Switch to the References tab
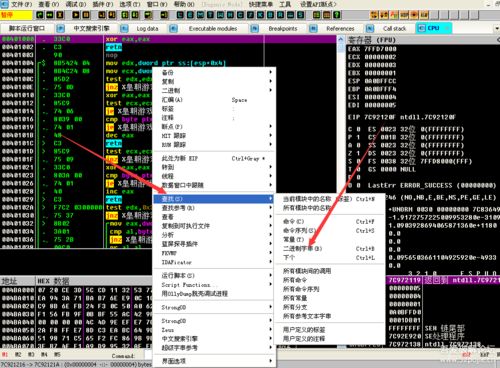500x368 pixels. pyautogui.click(x=340, y=29)
